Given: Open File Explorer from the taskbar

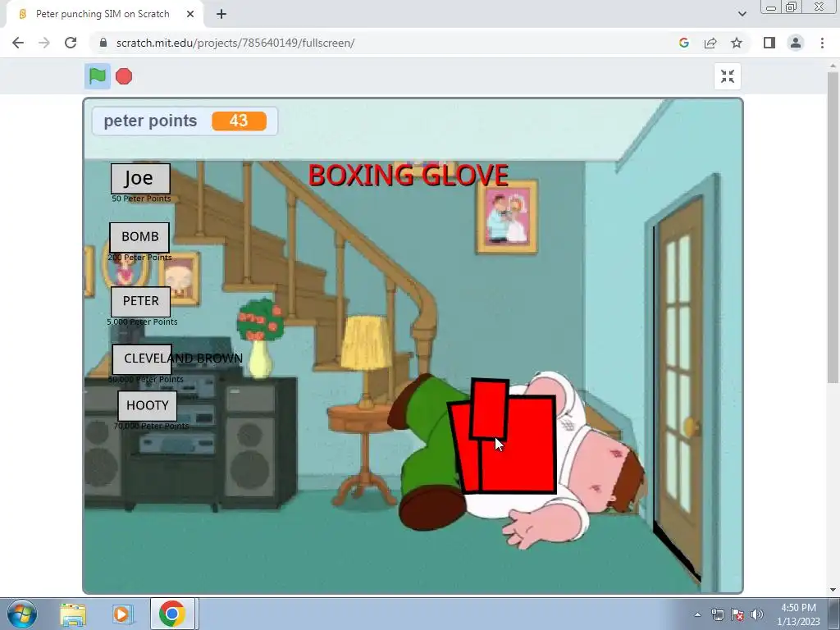Looking at the screenshot, I should 73,614.
